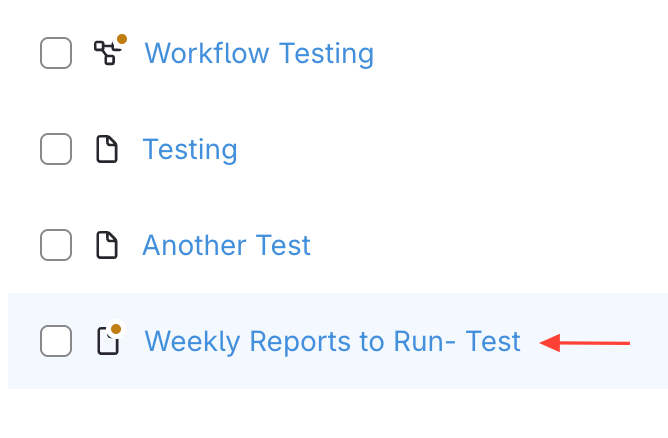This screenshot has width=668, height=438.
Task: Open the Workflow Testing link
Action: click(x=259, y=53)
